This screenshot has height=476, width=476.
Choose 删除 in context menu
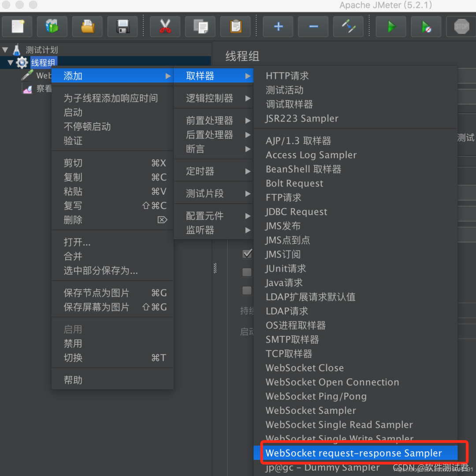point(112,219)
